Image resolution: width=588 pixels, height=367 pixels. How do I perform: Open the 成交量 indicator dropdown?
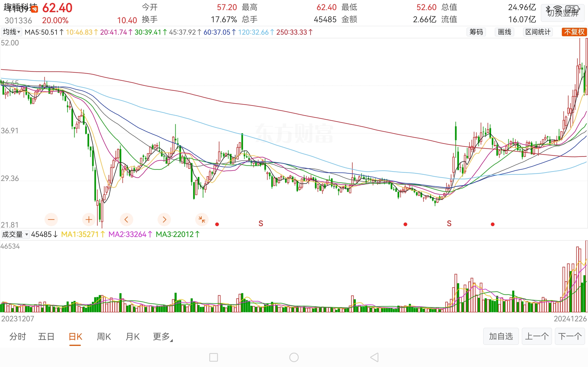pos(15,234)
